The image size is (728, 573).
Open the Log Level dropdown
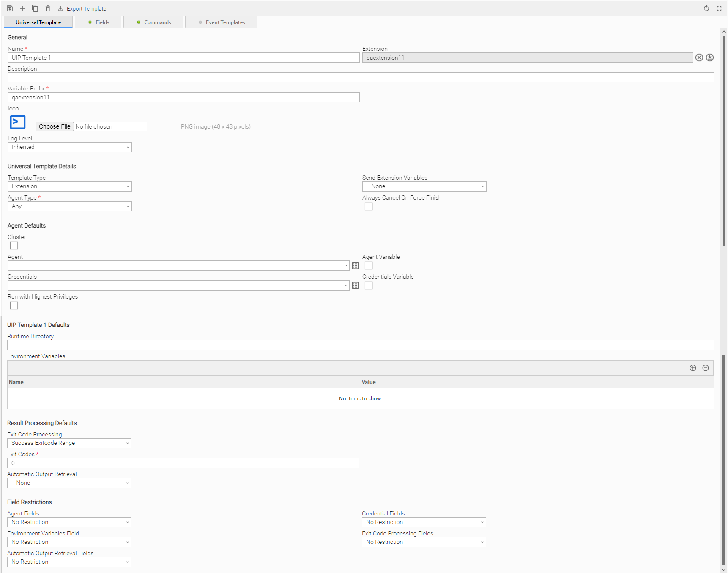point(70,147)
